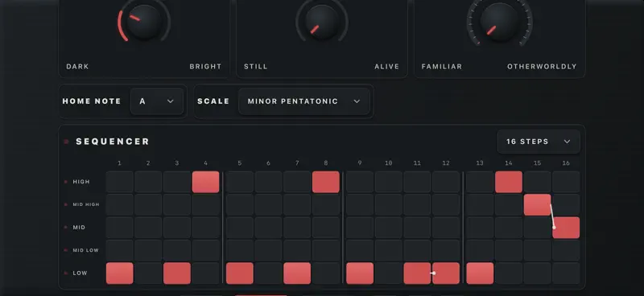This screenshot has height=296, width=644.
Task: Toggle off the Low row step 7
Action: pos(297,273)
